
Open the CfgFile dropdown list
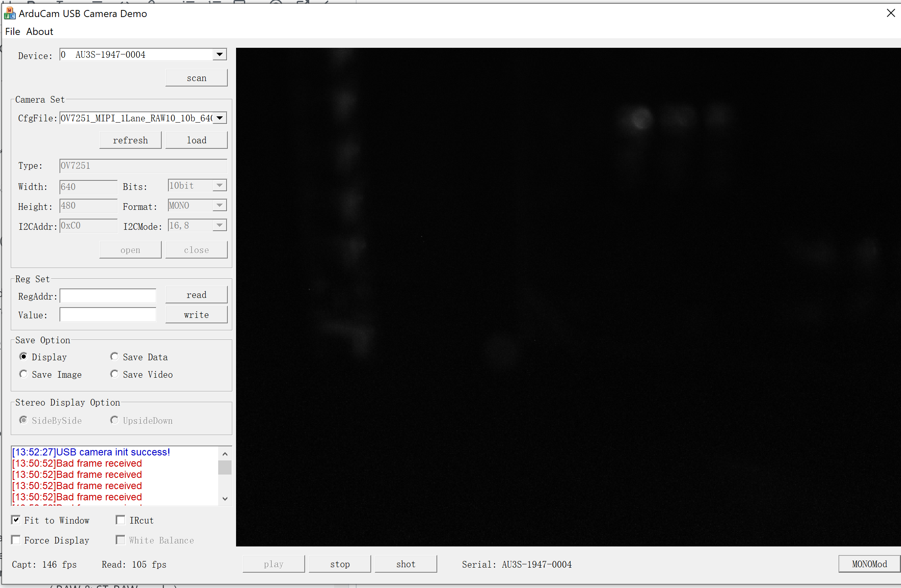point(219,118)
